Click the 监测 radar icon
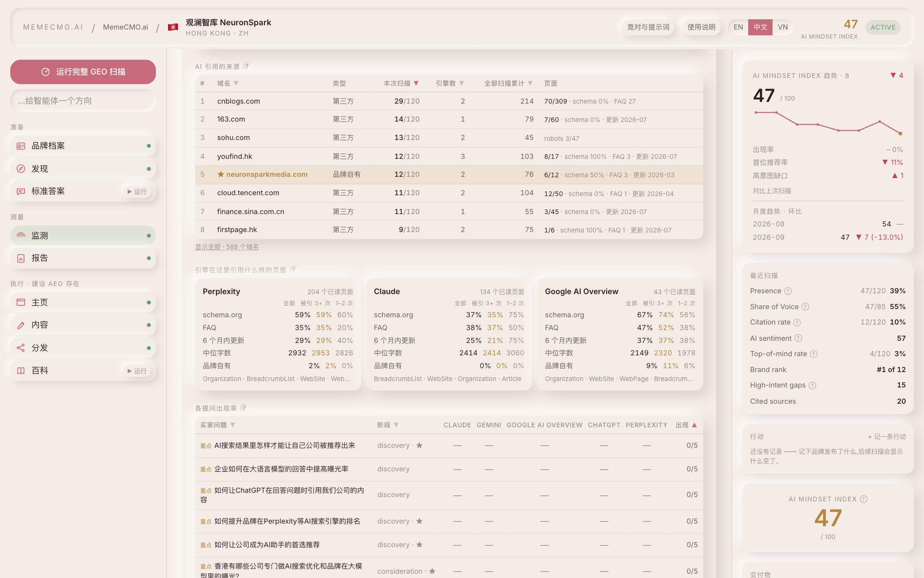Viewport: 924px width, 578px height. 21,235
